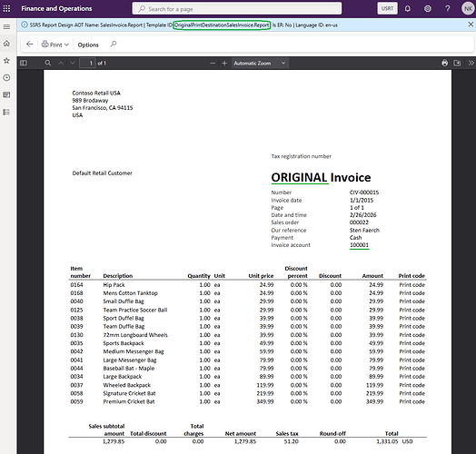Screen dimensions: 476x454
Task: Go to previous page arrow
Action: (x=61, y=63)
